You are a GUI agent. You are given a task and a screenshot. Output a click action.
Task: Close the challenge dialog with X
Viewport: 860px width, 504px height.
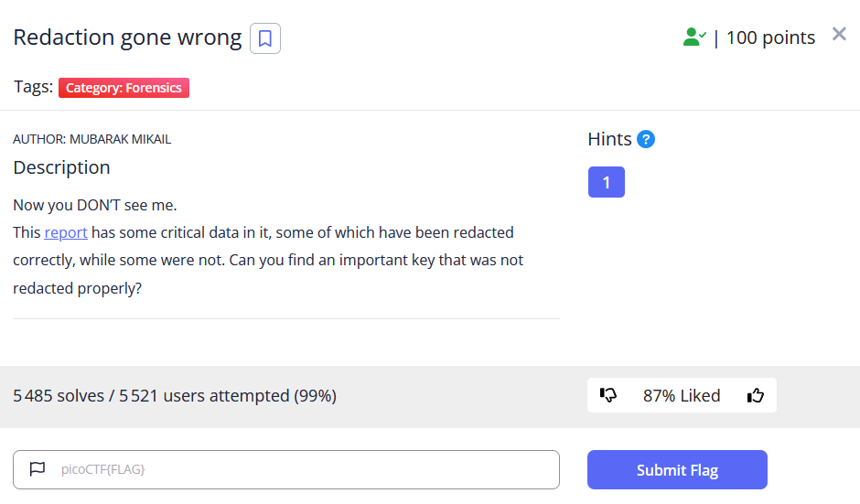tap(839, 34)
